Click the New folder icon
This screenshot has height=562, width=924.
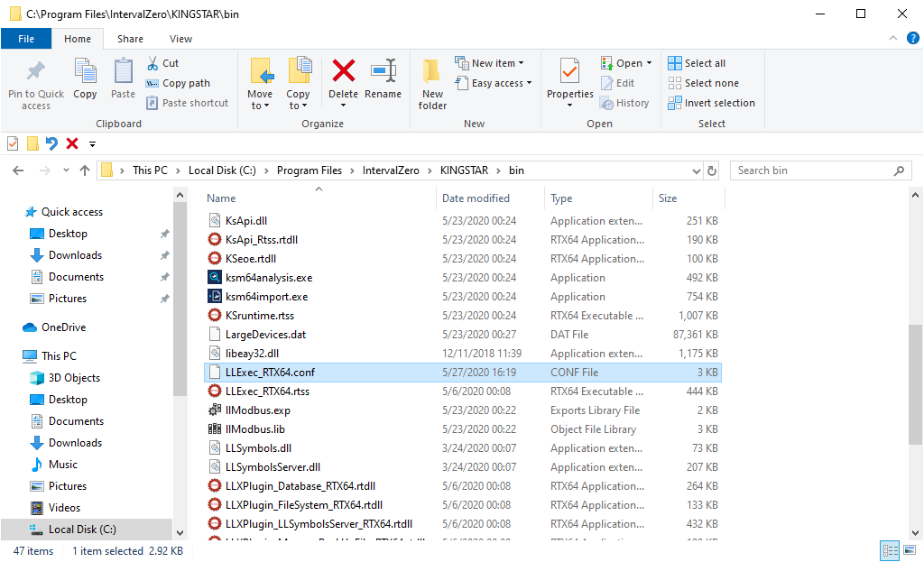432,72
